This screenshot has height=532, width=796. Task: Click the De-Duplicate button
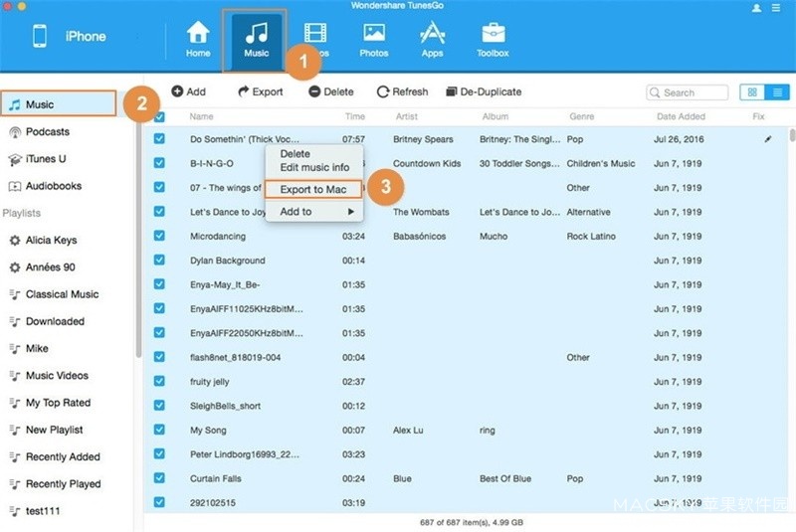[484, 91]
